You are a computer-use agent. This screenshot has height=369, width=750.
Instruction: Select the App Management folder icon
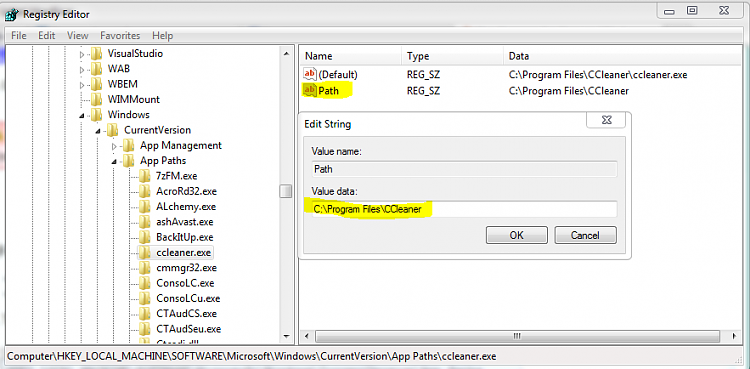coord(129,145)
